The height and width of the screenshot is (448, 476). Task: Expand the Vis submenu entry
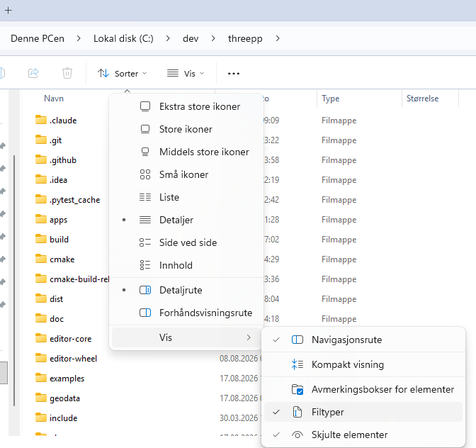(186, 337)
